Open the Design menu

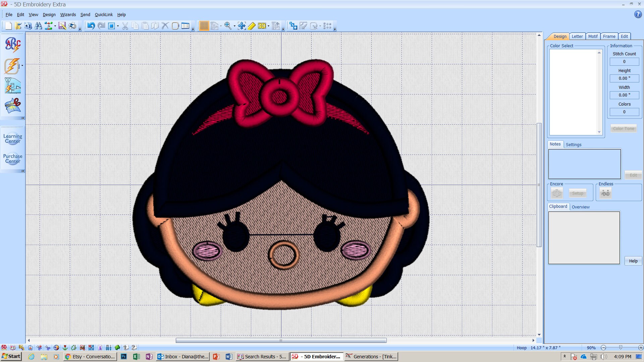coord(49,14)
